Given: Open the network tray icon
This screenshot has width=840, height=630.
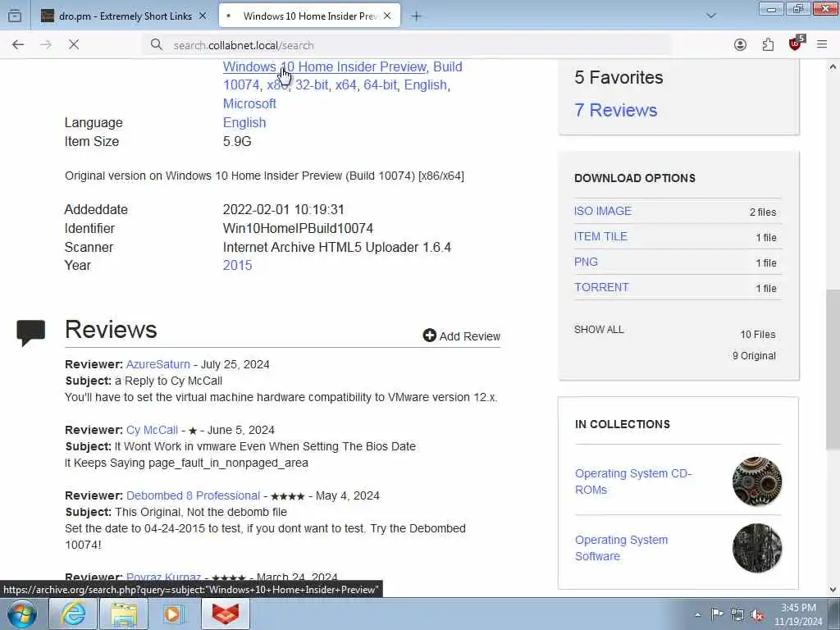Looking at the screenshot, I should (x=737, y=614).
